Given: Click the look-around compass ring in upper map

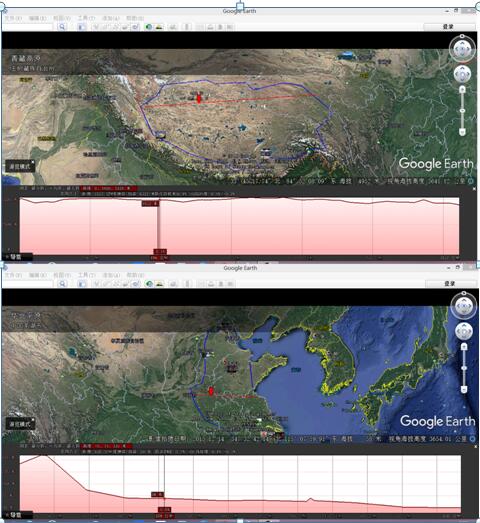Looking at the screenshot, I should click(x=462, y=49).
